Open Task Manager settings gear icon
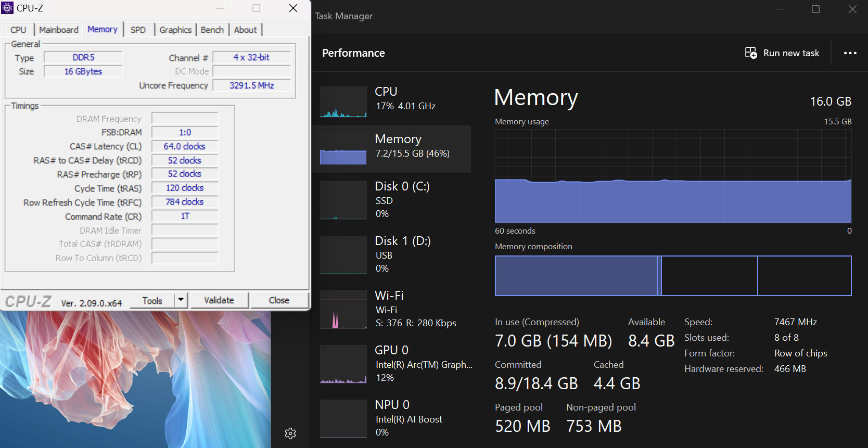 coord(290,433)
